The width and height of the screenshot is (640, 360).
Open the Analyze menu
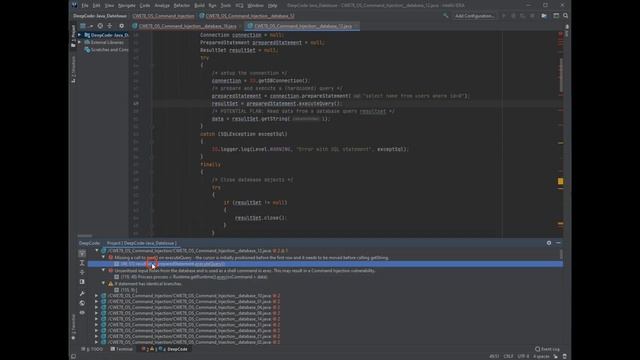point(162,5)
